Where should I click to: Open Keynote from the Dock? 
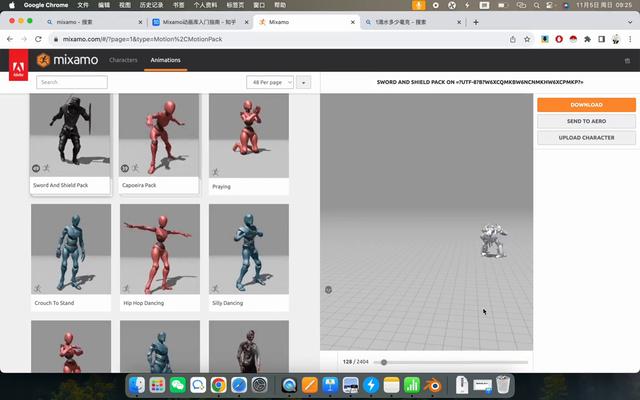pos(330,385)
